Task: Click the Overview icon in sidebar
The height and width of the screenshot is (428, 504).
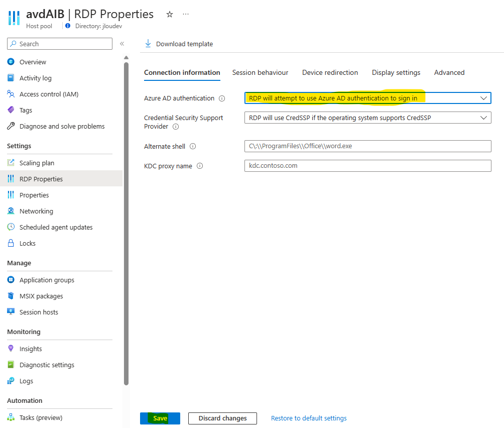Action: point(11,62)
